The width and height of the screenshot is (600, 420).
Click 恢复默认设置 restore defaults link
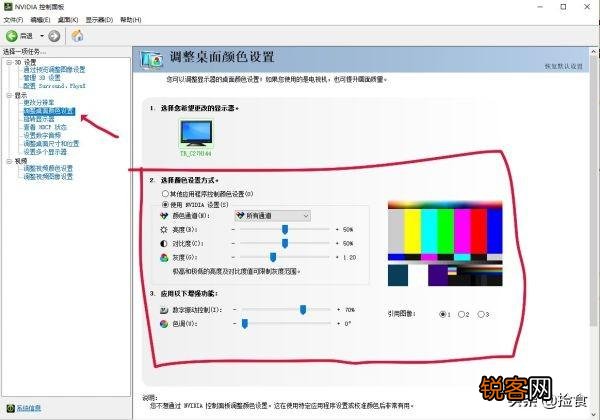click(x=563, y=67)
